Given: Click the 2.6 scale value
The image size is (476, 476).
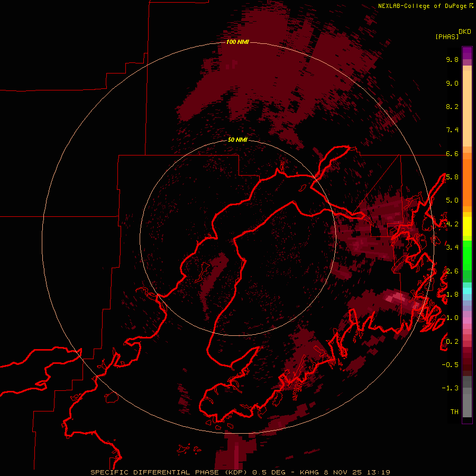Looking at the screenshot, I should [452, 271].
